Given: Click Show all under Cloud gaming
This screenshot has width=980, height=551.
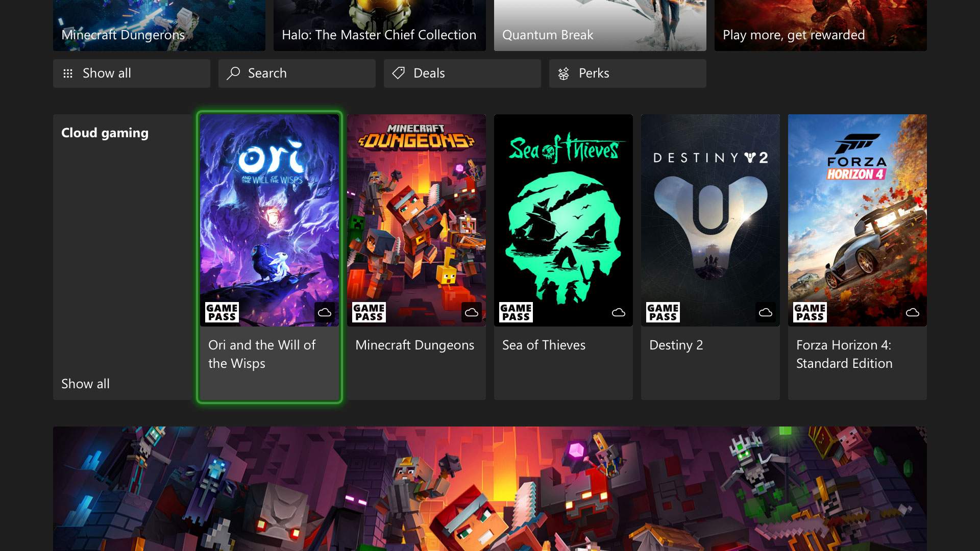Looking at the screenshot, I should pos(84,383).
